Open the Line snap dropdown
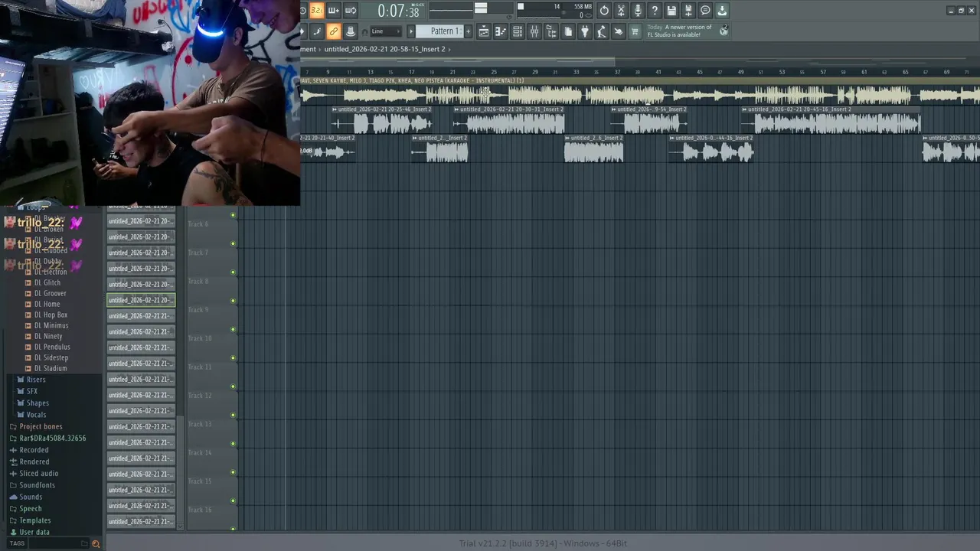Viewport: 980px width, 551px height. point(385,31)
